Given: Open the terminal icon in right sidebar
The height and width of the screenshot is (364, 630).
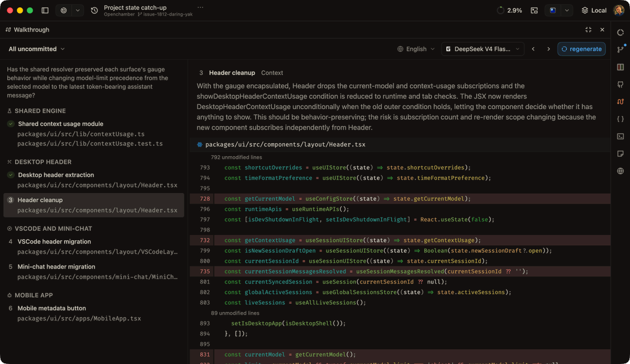Looking at the screenshot, I should tap(621, 136).
